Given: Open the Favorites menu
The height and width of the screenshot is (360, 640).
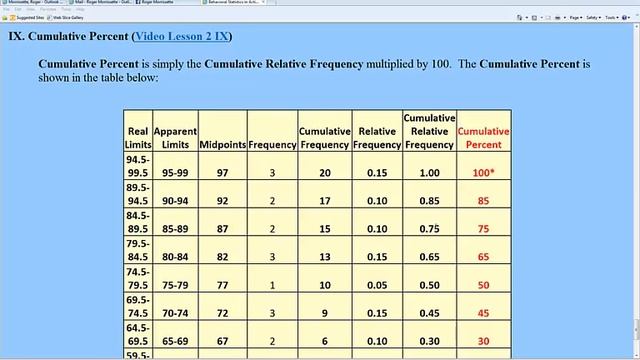Looking at the screenshot, I should (x=48, y=9).
